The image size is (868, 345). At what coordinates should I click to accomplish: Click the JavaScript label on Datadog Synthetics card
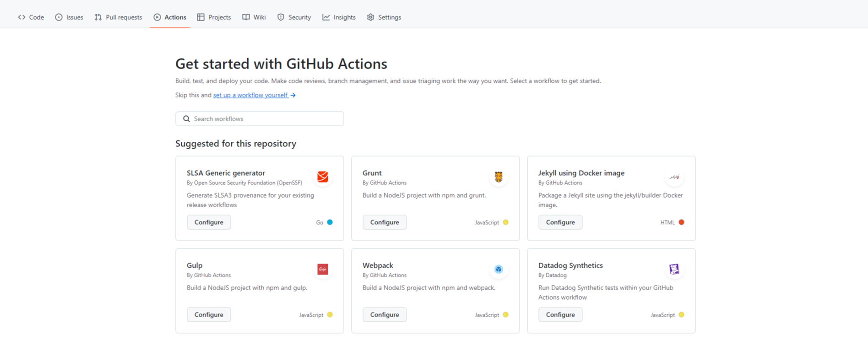coord(662,315)
